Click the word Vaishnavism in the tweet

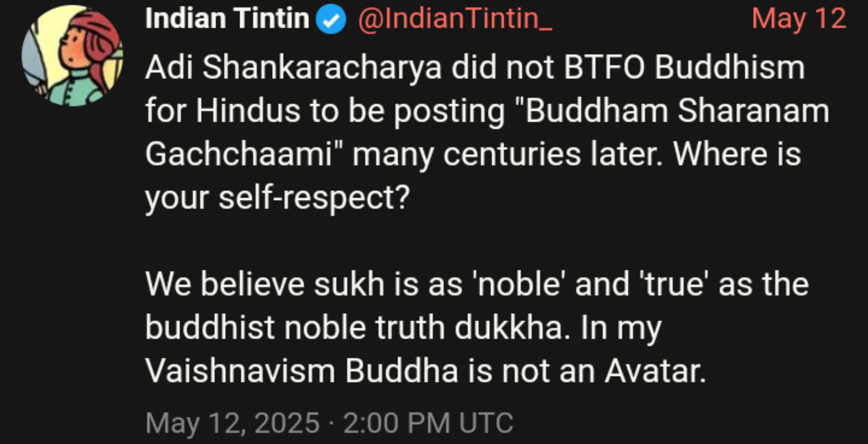pyautogui.click(x=240, y=371)
